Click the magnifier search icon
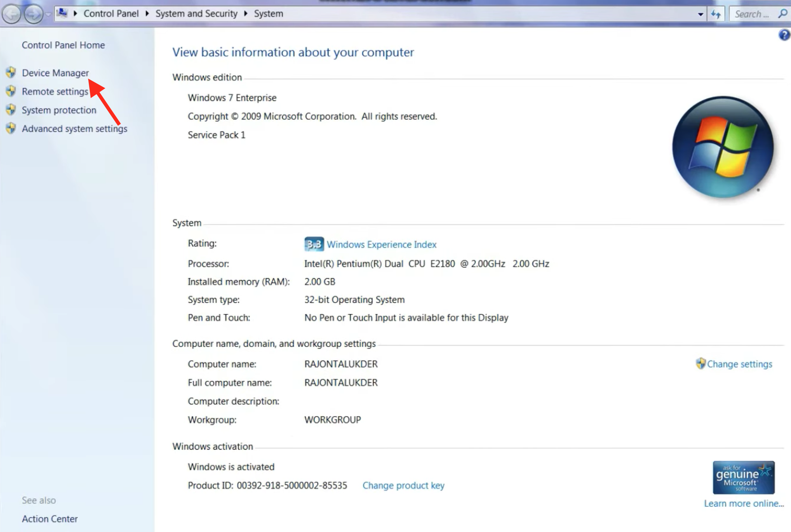Image resolution: width=791 pixels, height=532 pixels. coord(783,14)
